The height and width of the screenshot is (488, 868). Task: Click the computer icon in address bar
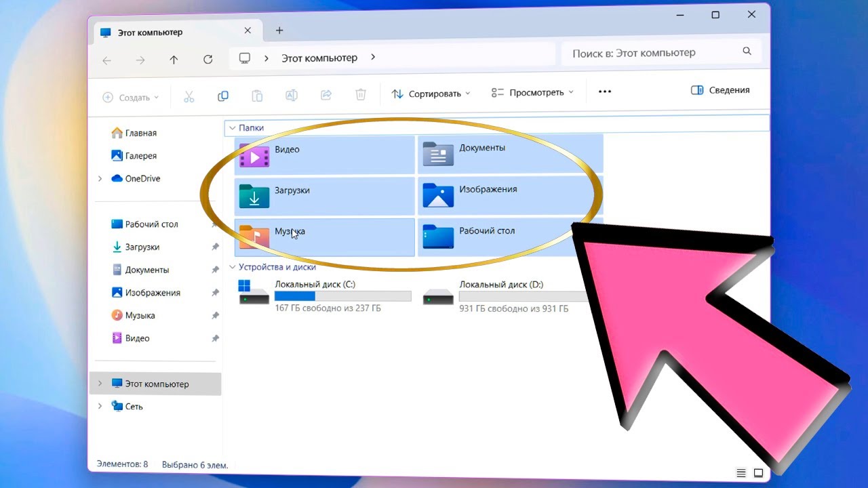click(x=245, y=58)
